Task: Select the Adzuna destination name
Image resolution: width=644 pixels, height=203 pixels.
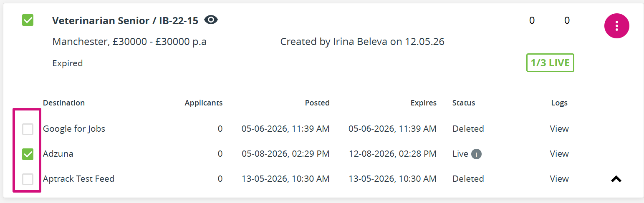Action: 58,154
